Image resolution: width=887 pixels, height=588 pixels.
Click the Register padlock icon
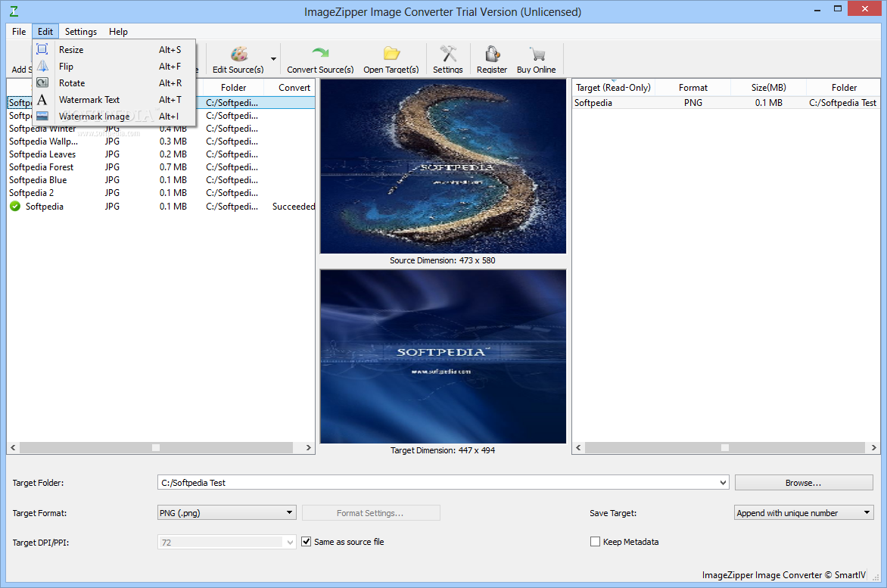point(492,54)
